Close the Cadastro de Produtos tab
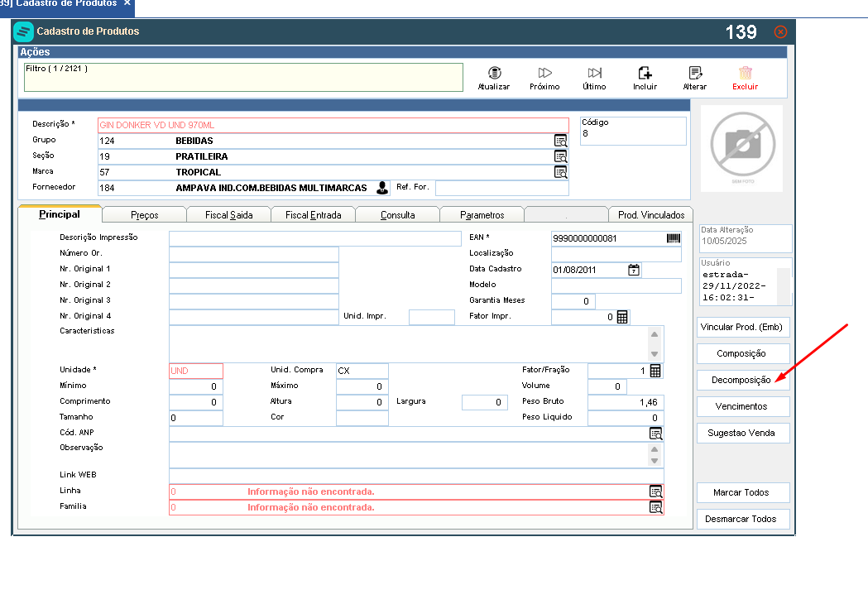This screenshot has width=868, height=604. [127, 3]
